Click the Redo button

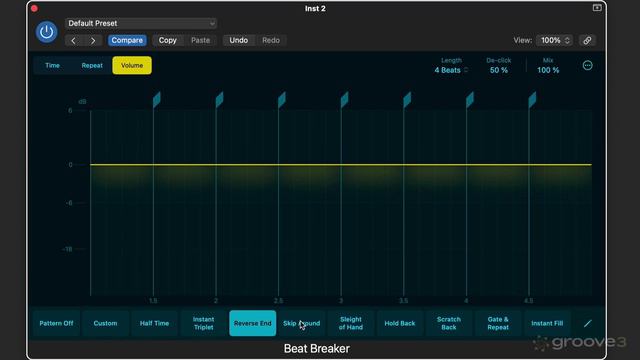(x=271, y=40)
